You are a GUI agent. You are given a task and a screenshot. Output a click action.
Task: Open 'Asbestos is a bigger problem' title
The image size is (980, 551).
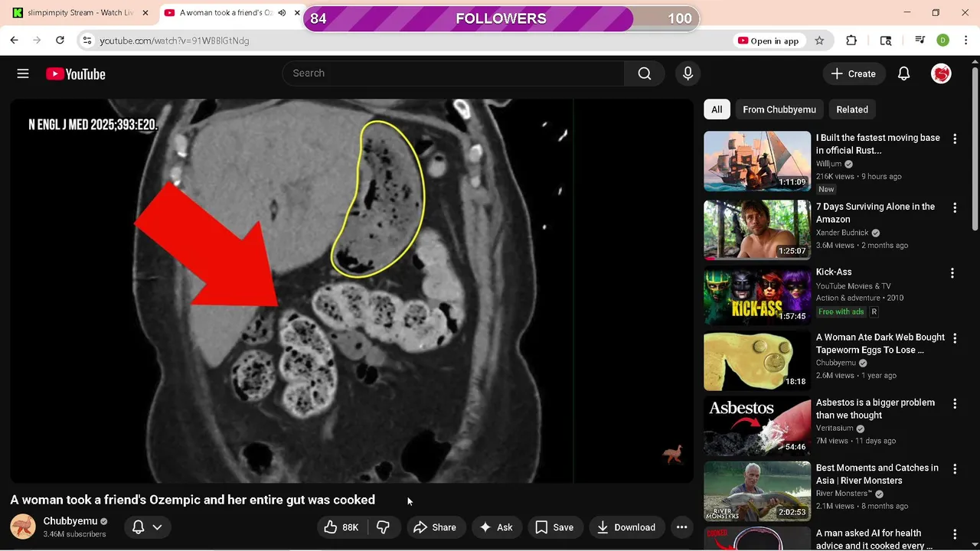coord(875,409)
